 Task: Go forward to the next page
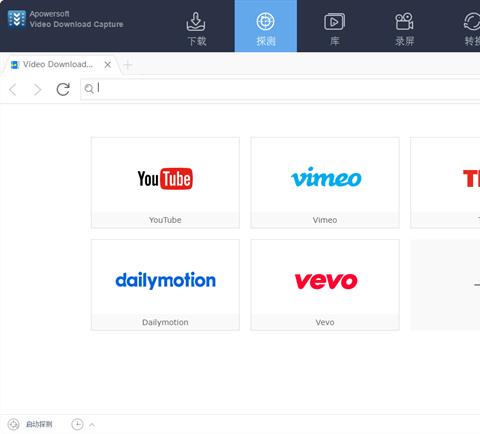(x=37, y=89)
